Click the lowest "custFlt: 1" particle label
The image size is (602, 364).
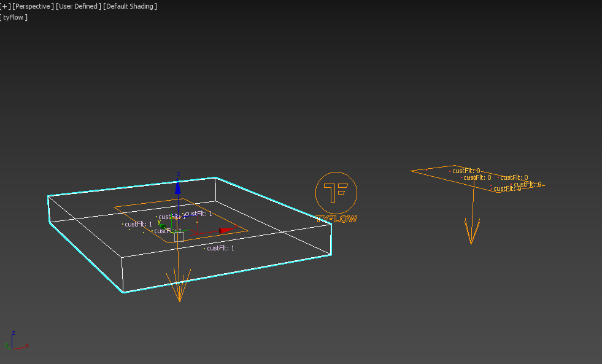[x=220, y=248]
